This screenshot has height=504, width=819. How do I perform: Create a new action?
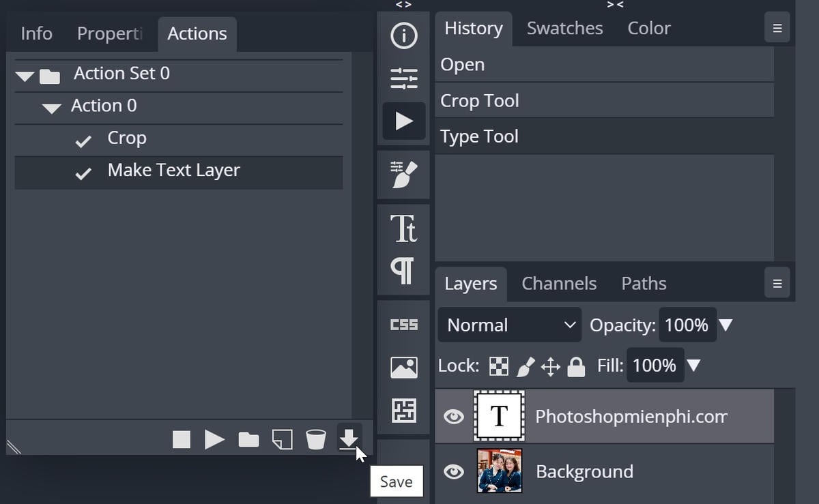(282, 440)
